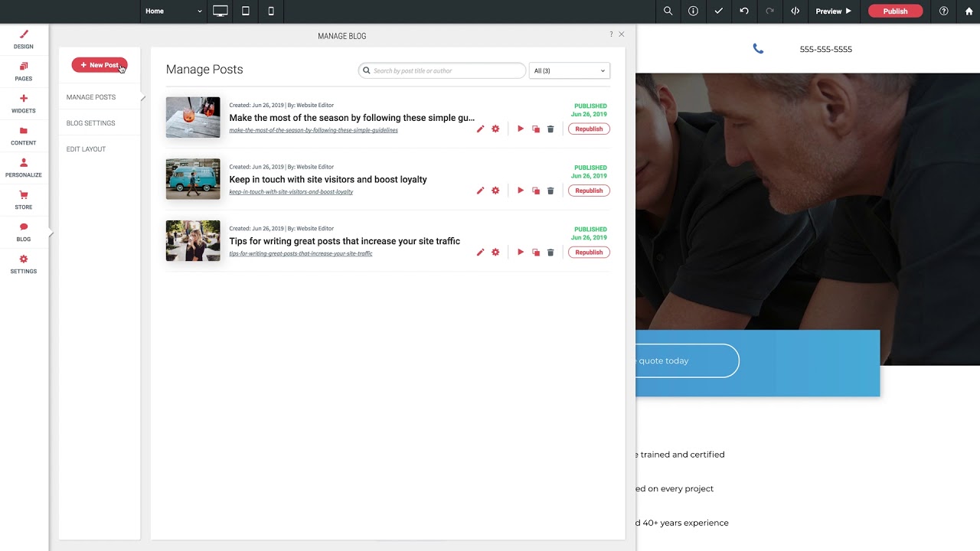The height and width of the screenshot is (551, 980).
Task: Open the Content panel in sidebar
Action: coord(24,136)
